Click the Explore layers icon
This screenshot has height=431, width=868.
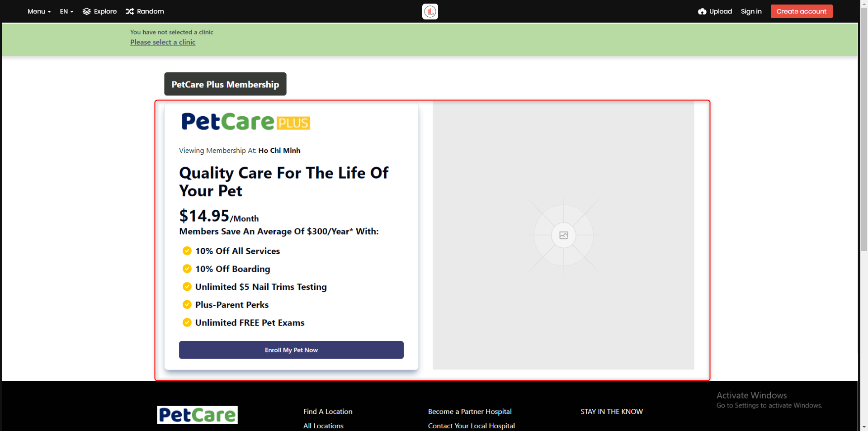(87, 11)
